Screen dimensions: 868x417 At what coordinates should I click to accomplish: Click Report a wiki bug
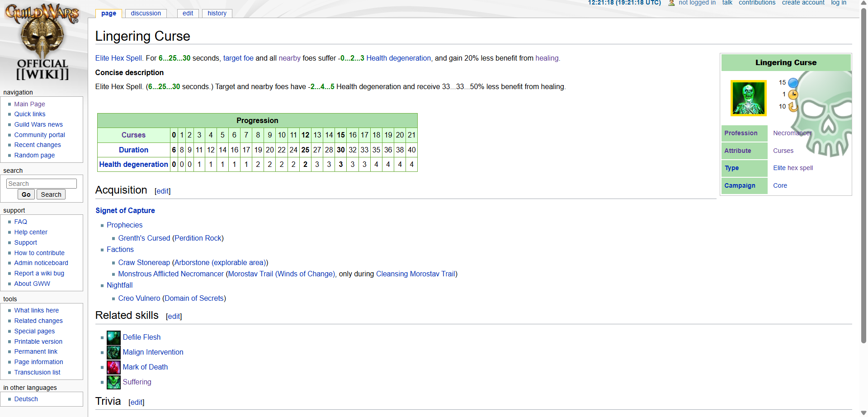tap(39, 273)
